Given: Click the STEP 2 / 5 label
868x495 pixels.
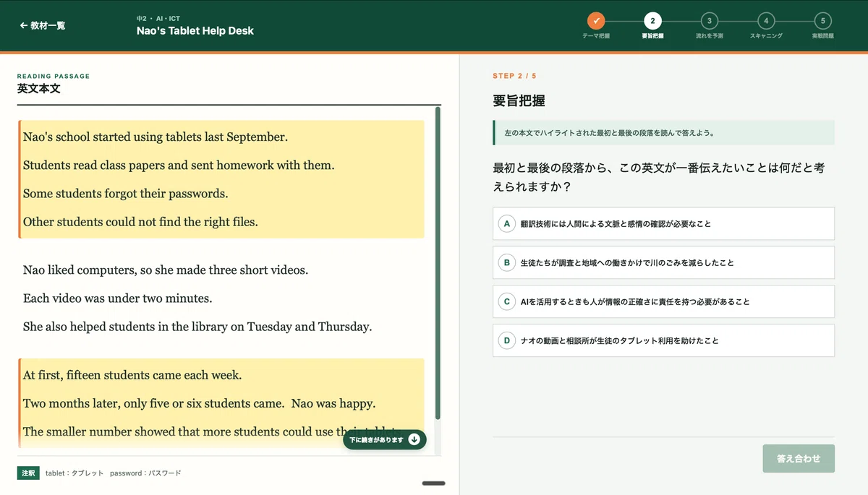Looking at the screenshot, I should coord(514,76).
